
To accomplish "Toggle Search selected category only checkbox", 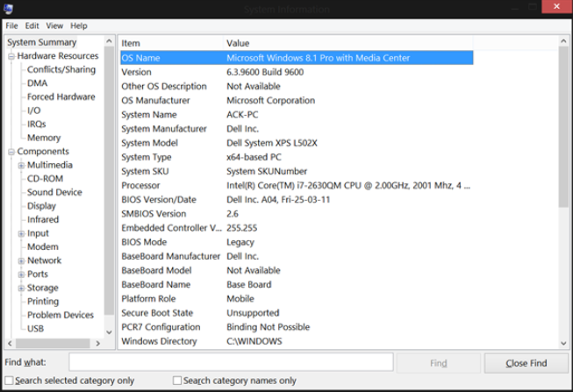I will (9, 381).
